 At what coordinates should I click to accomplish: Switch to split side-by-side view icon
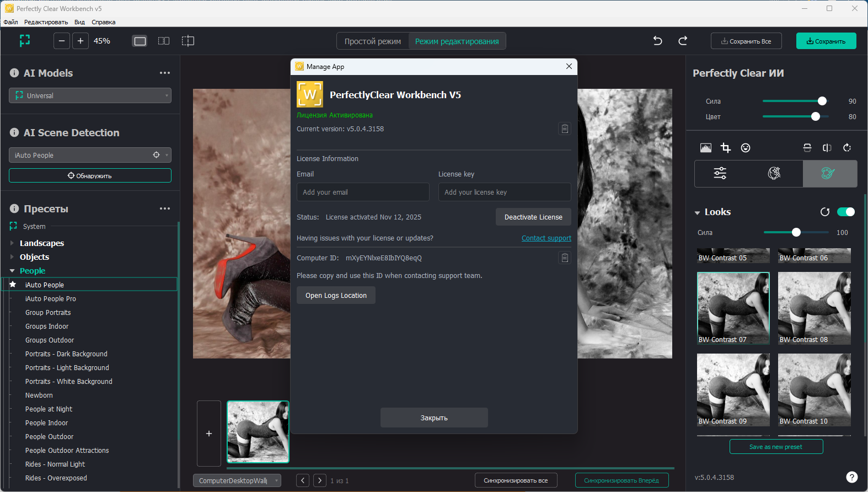[164, 41]
